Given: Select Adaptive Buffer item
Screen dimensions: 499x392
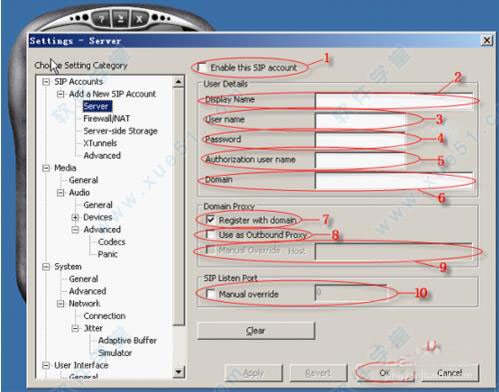Looking at the screenshot, I should point(127,341).
